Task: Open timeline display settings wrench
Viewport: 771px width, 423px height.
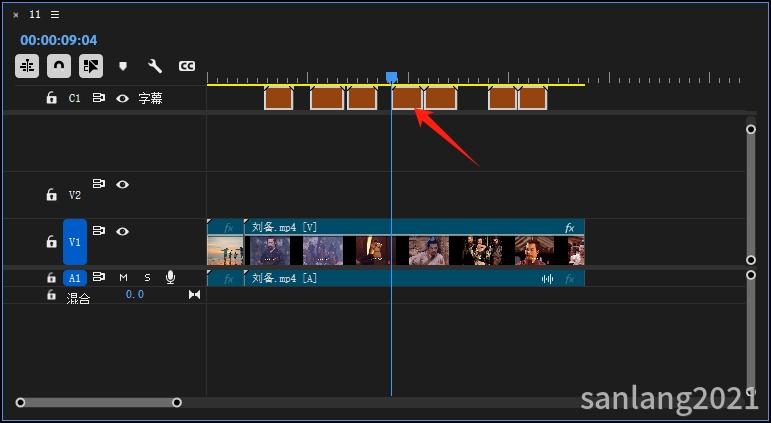Action: tap(155, 66)
